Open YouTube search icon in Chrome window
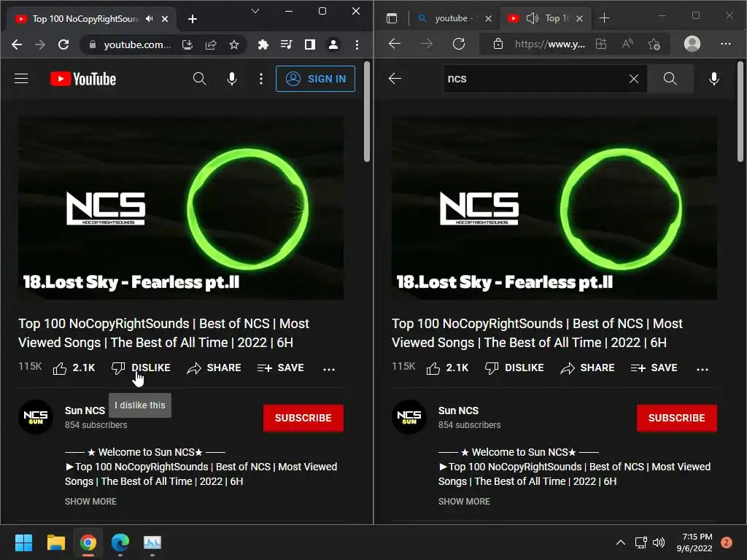Image resolution: width=747 pixels, height=560 pixels. 200,79
